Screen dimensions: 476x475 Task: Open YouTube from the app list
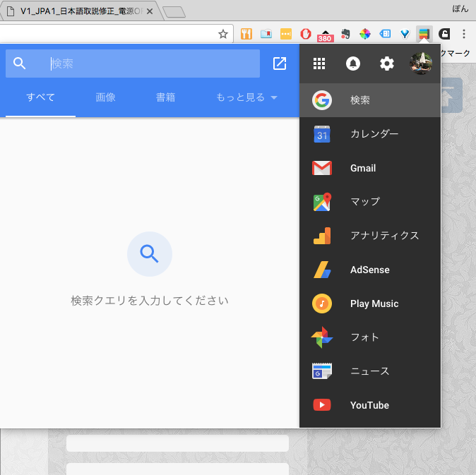(x=370, y=405)
